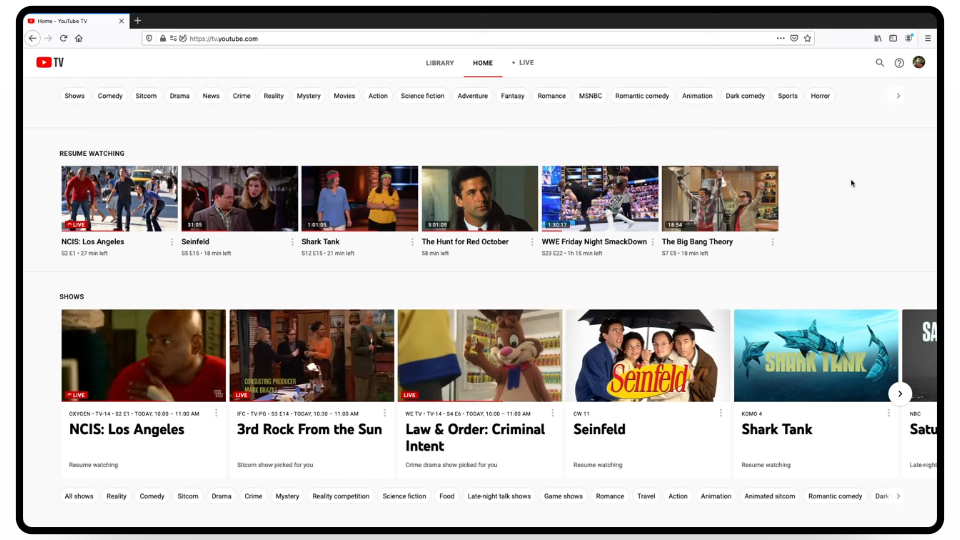Advance the Shows carousel with next arrow
The height and width of the screenshot is (540, 960).
coord(900,394)
